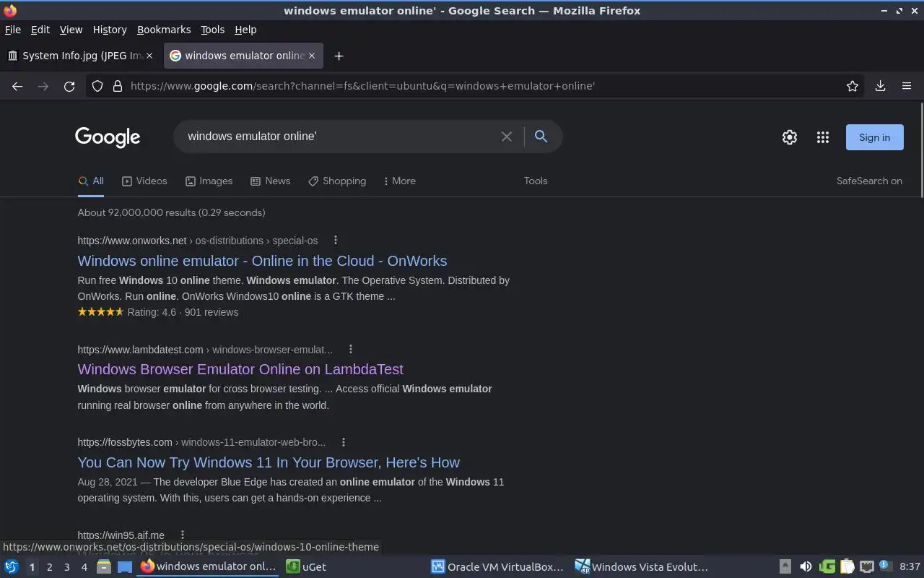The height and width of the screenshot is (578, 924).
Task: Open Google quick settings gear
Action: (790, 137)
